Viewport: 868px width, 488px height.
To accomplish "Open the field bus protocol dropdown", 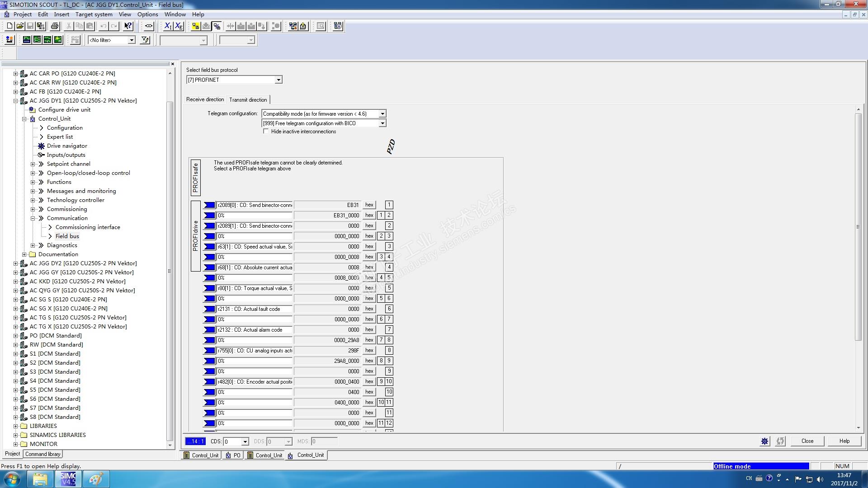I will (x=278, y=80).
